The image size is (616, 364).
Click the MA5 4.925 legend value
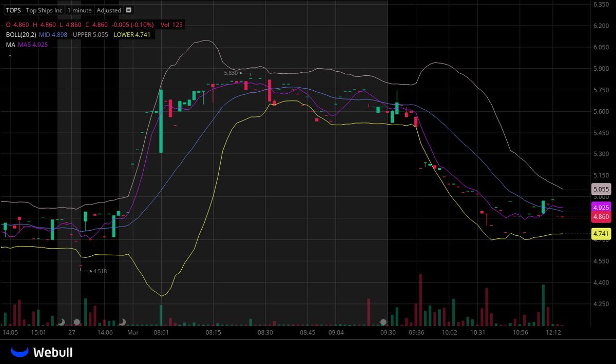click(33, 45)
